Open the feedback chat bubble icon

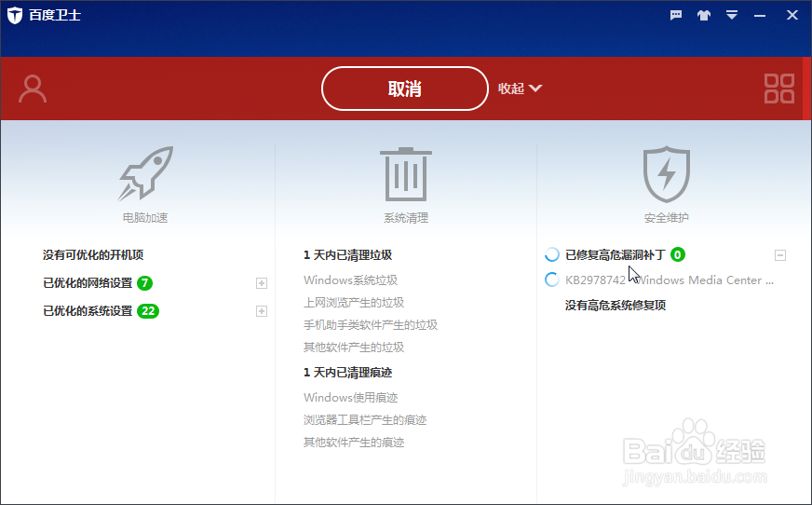[676, 15]
